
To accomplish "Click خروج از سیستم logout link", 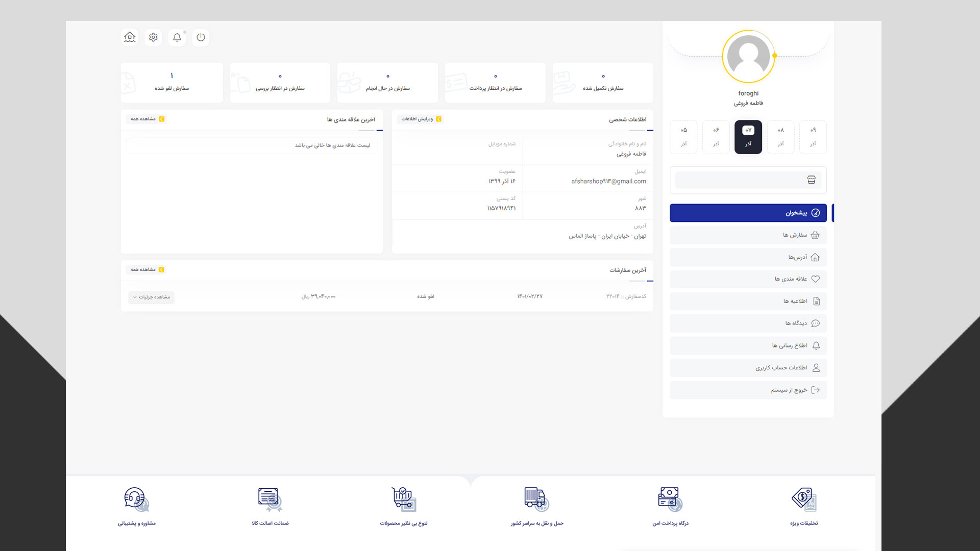I will pyautogui.click(x=748, y=390).
